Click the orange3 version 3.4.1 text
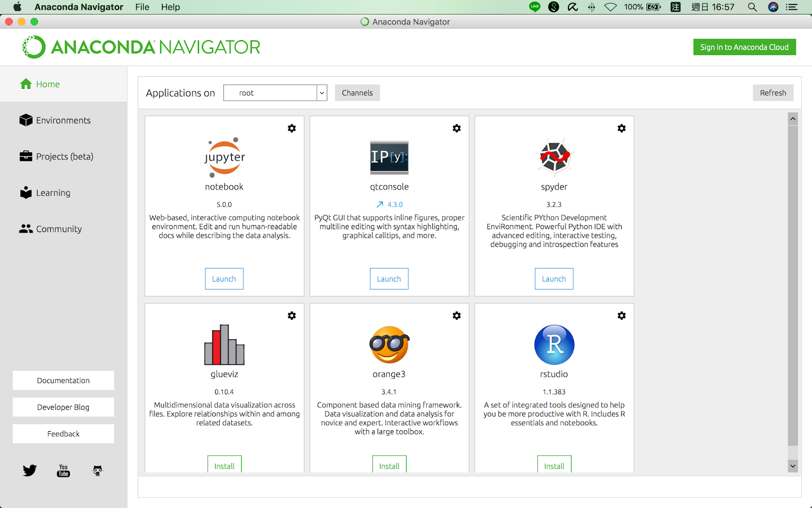This screenshot has width=812, height=508. [x=389, y=392]
